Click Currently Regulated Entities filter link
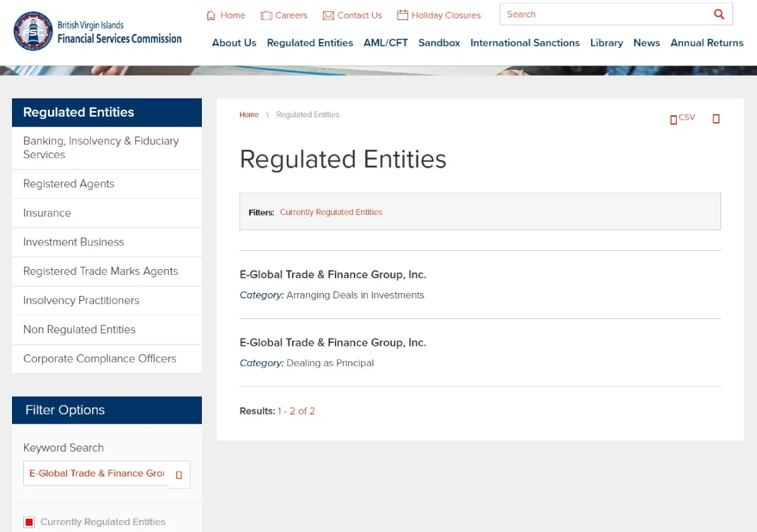Screen dimensions: 757x532 pos(331,212)
